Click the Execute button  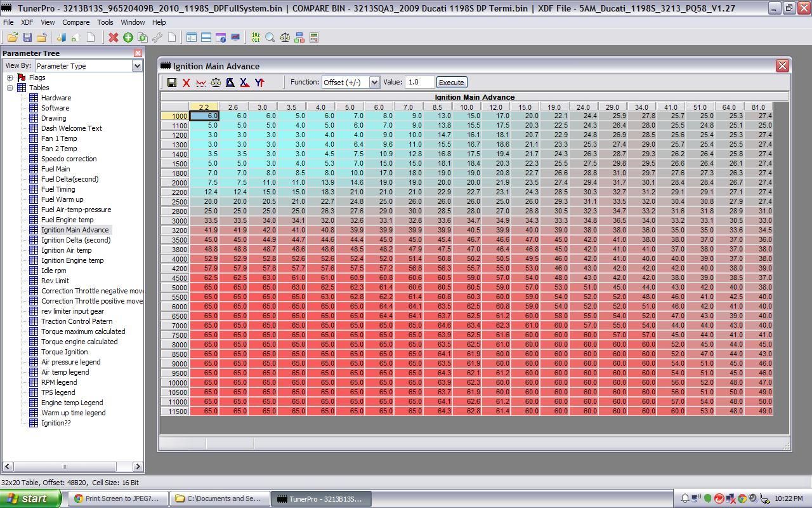click(452, 83)
